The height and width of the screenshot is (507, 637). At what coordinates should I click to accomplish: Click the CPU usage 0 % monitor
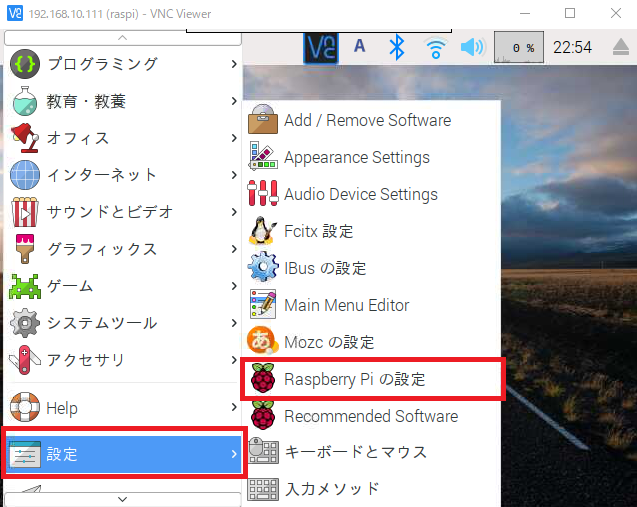pos(518,48)
